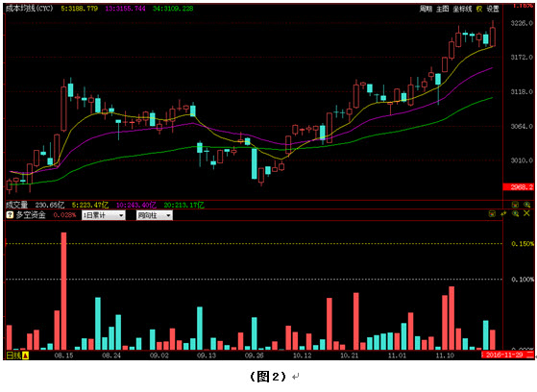
Task: Click the 成本均线(CYC) indicator label
Action: tap(30, 9)
